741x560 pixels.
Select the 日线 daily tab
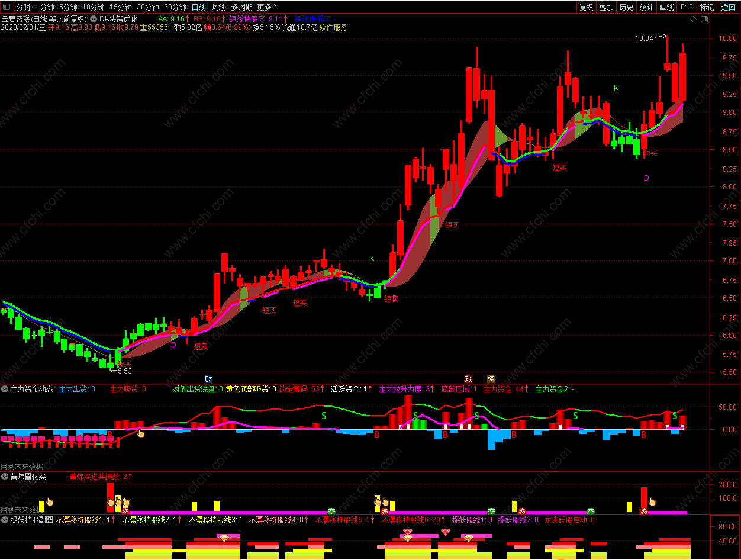point(199,7)
